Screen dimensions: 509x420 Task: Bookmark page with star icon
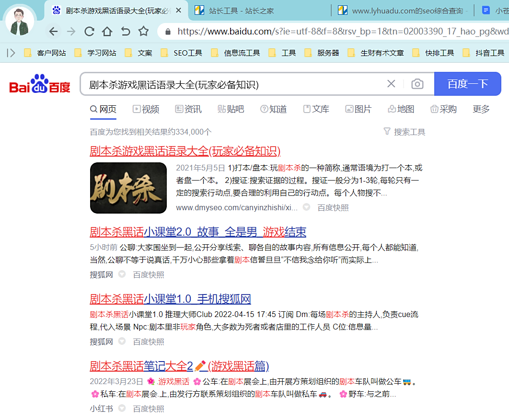coord(143,31)
